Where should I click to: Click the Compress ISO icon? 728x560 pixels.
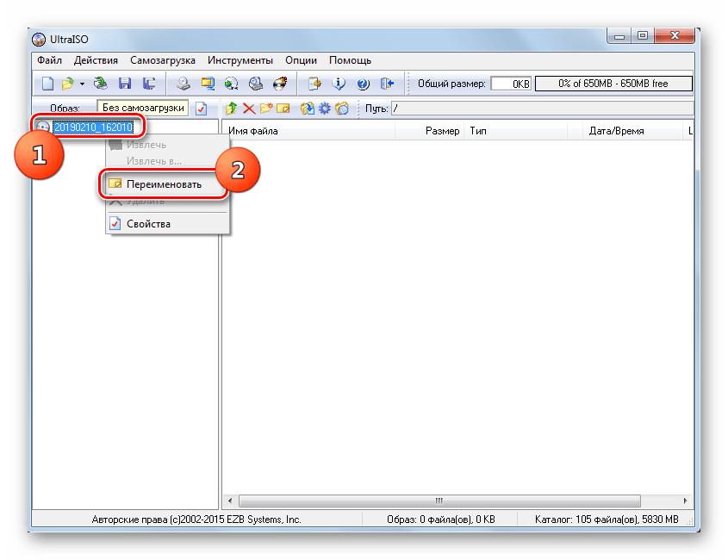point(231,84)
